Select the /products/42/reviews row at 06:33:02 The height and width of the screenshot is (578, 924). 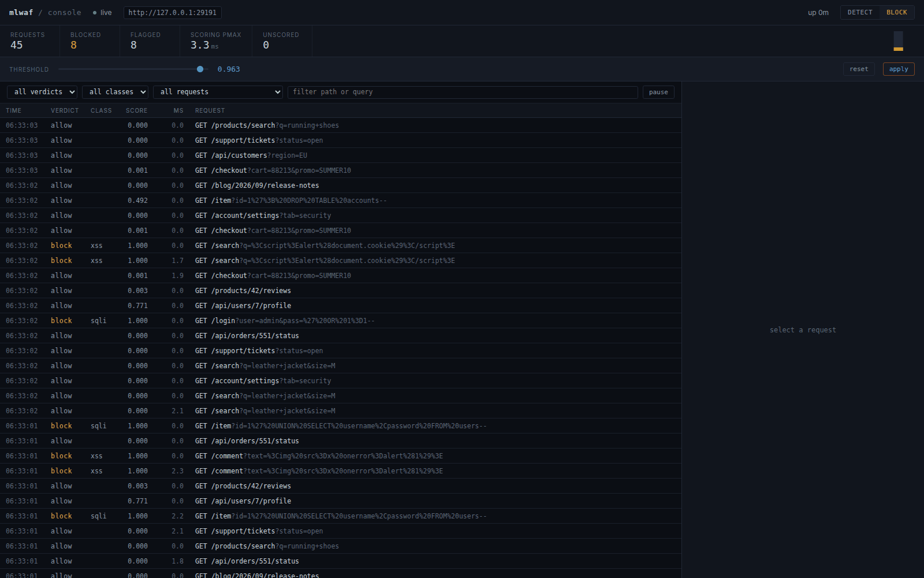click(x=341, y=291)
